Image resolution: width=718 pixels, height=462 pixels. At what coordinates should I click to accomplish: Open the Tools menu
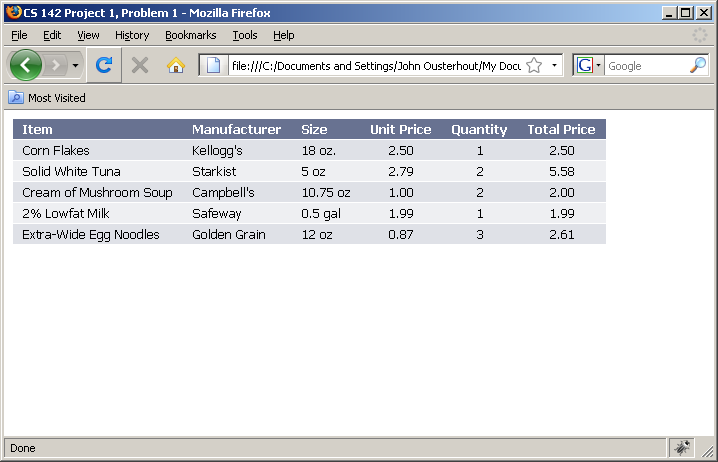[245, 35]
